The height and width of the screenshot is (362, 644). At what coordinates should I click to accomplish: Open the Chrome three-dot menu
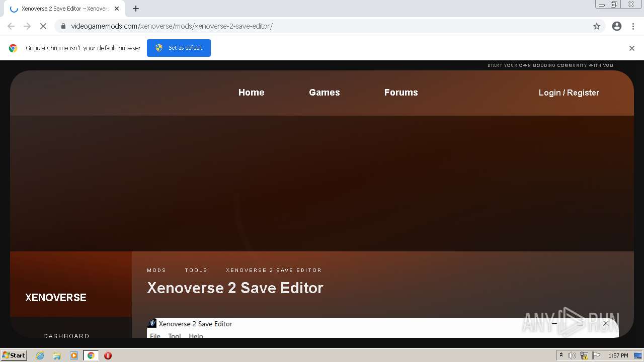[633, 26]
